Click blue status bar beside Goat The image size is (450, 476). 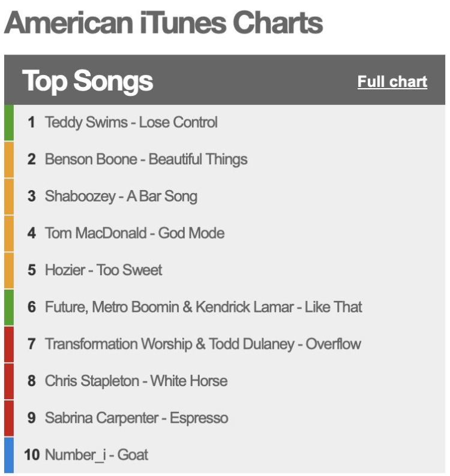[x=8, y=454]
